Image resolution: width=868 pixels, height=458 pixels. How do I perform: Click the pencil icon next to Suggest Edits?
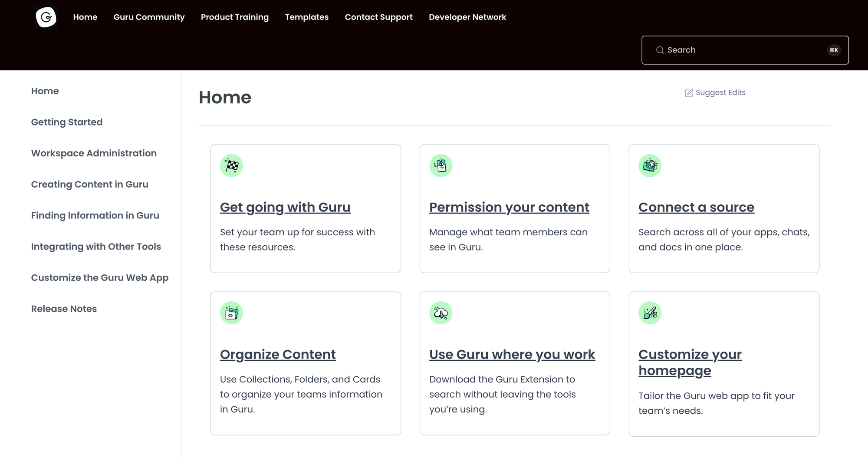click(x=688, y=92)
